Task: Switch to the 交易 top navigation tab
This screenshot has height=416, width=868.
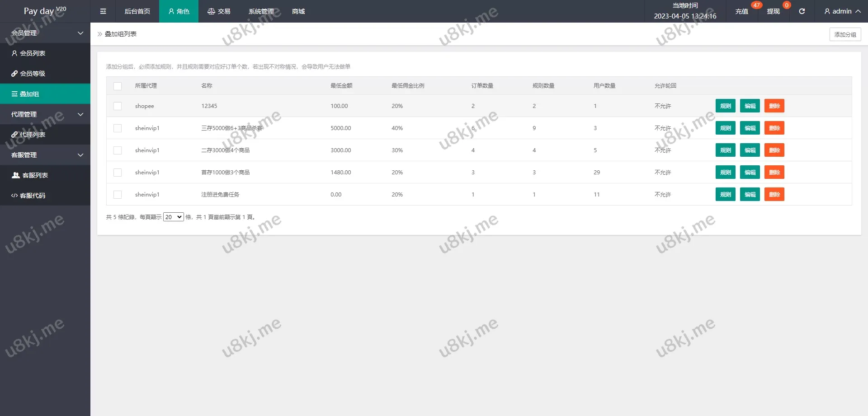Action: (x=219, y=11)
